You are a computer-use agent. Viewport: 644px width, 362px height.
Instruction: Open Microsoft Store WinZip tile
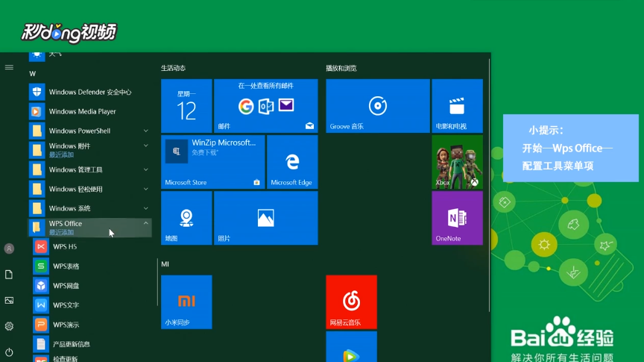(212, 162)
